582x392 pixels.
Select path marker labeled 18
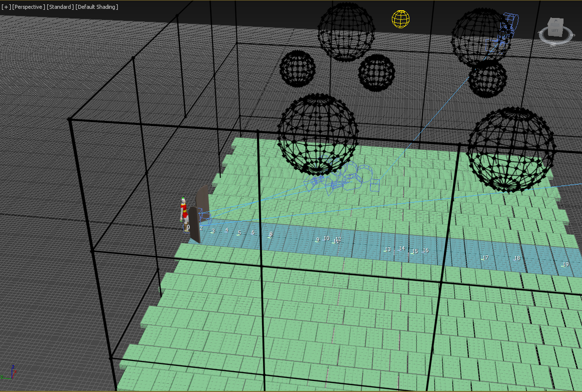(517, 258)
